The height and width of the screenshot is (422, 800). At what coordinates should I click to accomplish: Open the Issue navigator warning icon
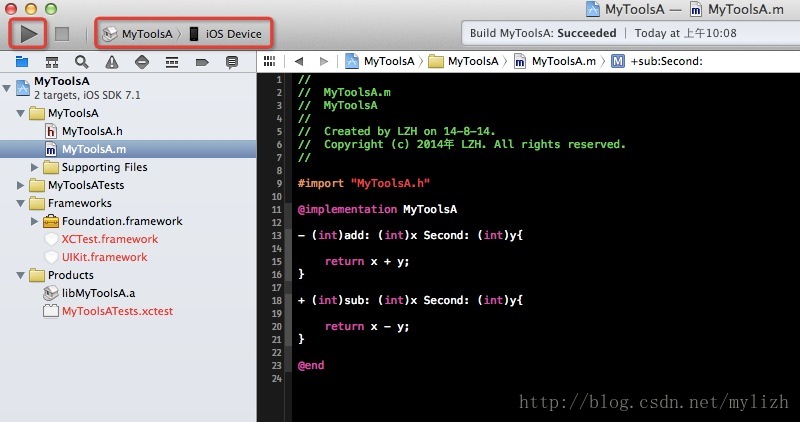click(112, 62)
